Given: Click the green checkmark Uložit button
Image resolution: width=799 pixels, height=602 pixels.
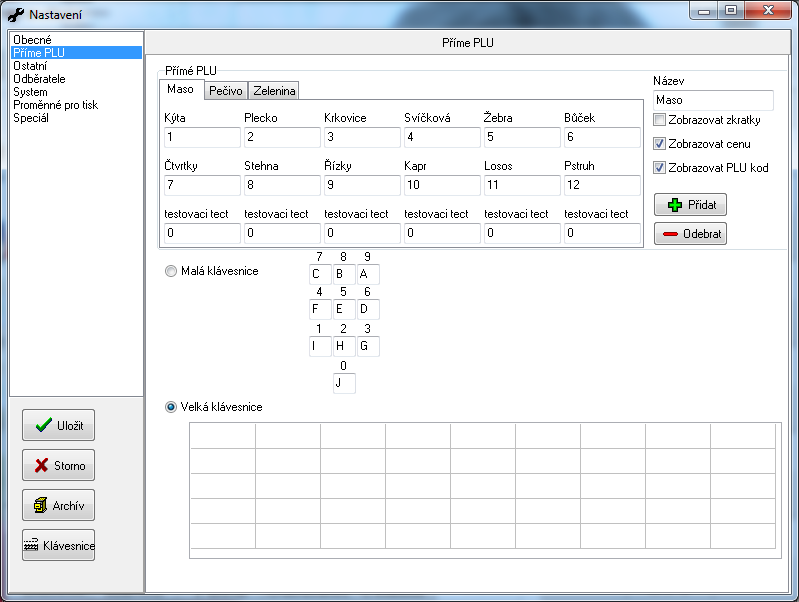Looking at the screenshot, I should [x=58, y=425].
